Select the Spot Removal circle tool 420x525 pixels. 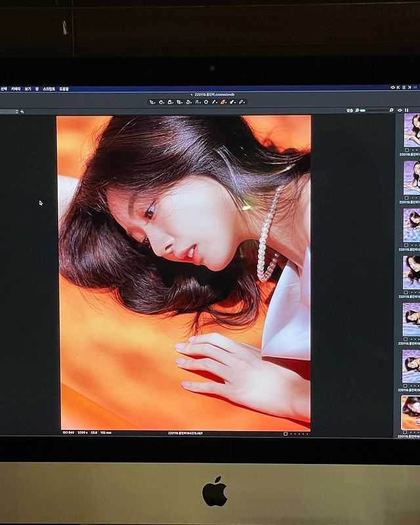(206, 102)
